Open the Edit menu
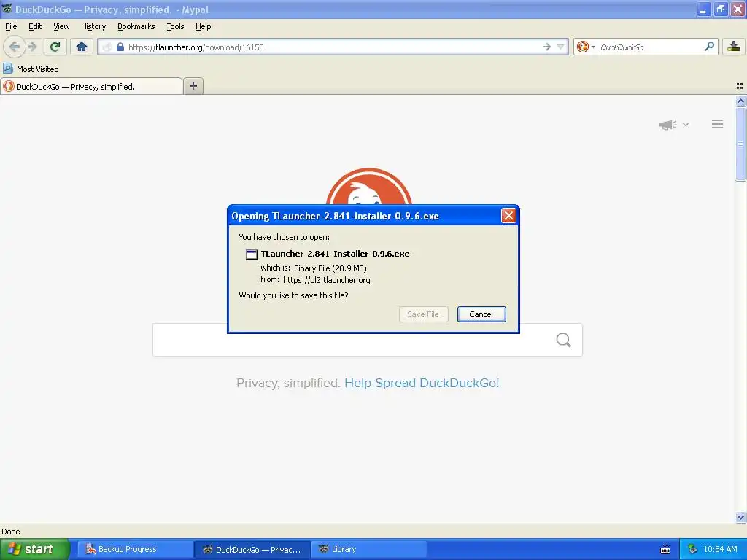 (35, 26)
